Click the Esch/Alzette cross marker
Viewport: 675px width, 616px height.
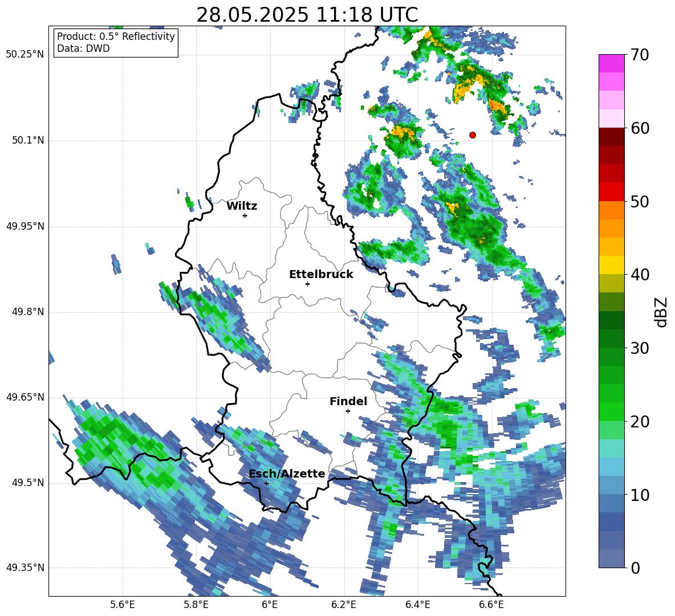tap(266, 483)
